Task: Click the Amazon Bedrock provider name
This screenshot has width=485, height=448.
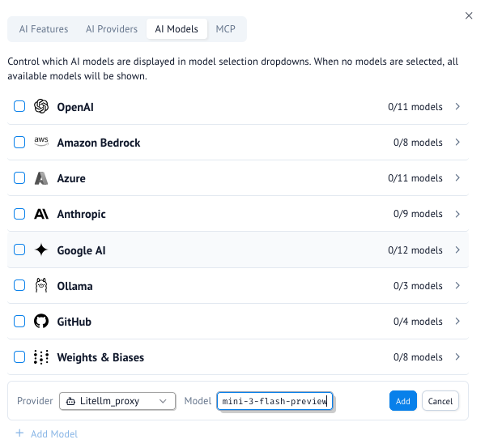Action: coord(99,143)
